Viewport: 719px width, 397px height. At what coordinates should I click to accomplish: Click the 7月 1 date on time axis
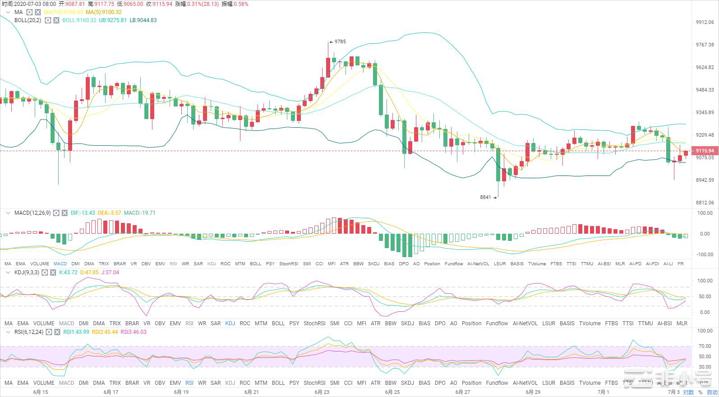pos(604,392)
